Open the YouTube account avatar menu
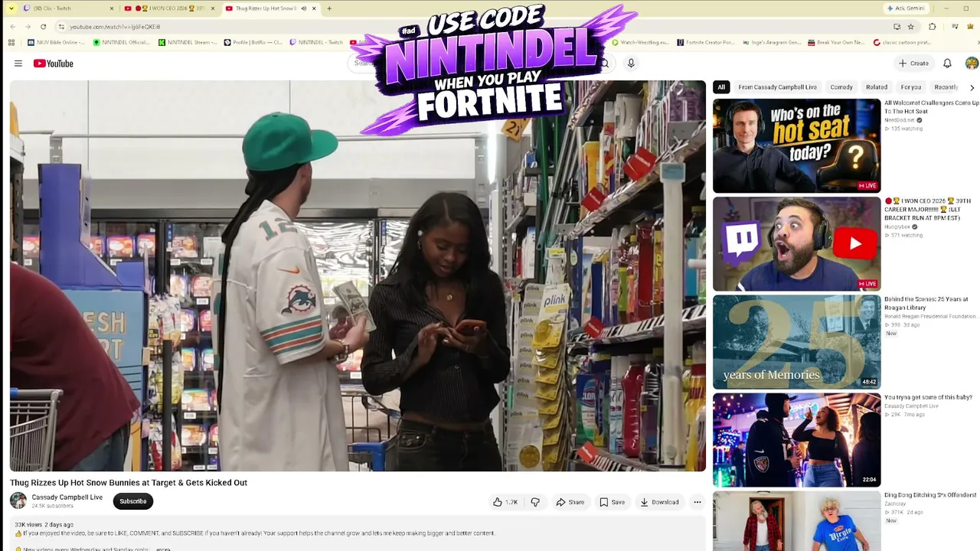Viewport: 980px width, 551px height. (972, 64)
